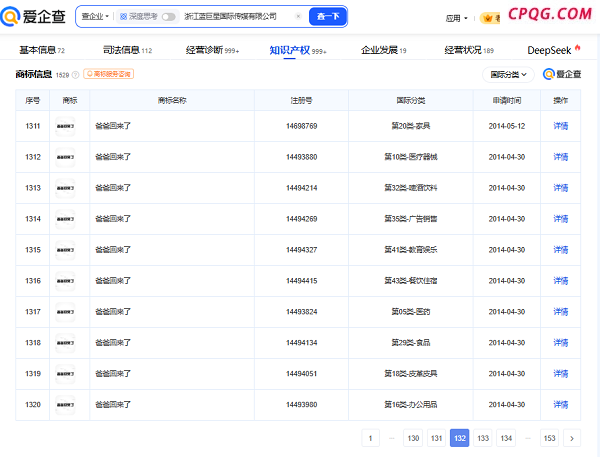Open the DeepSeek tab
This screenshot has height=457, width=600.
point(554,50)
